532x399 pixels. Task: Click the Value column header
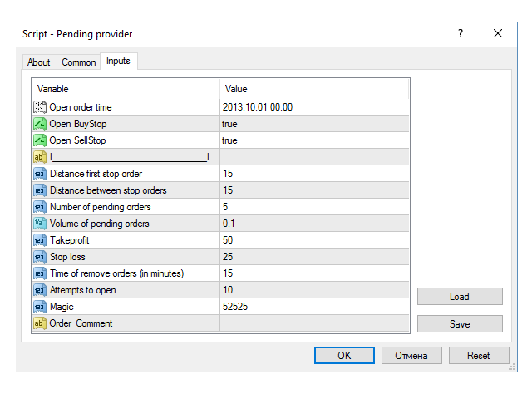314,89
